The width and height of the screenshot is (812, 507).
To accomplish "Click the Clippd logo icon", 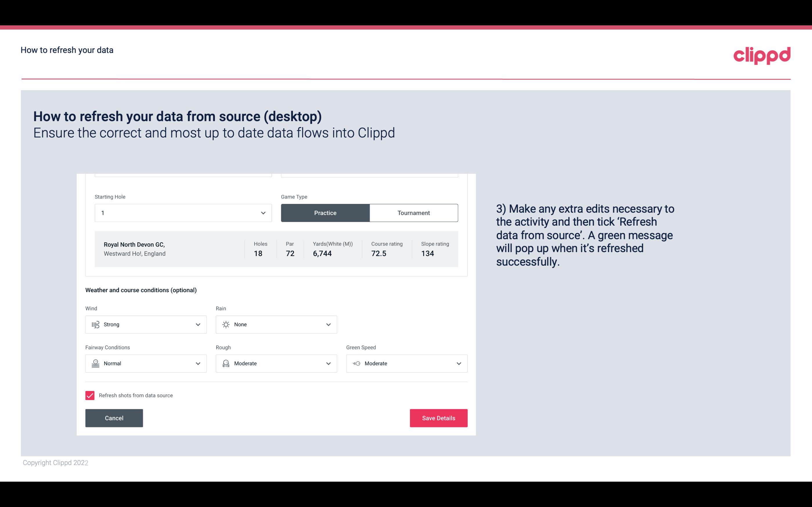I will pos(761,54).
